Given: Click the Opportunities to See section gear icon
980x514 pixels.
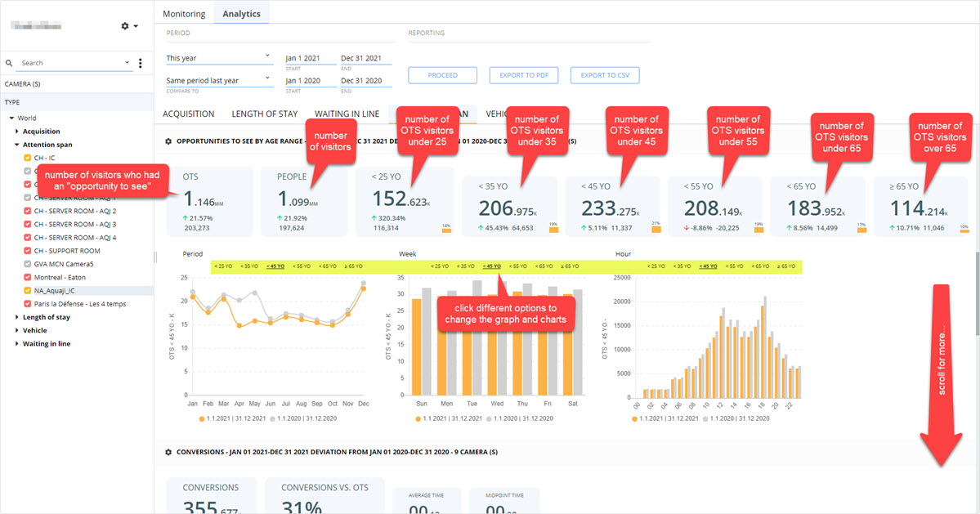Looking at the screenshot, I should [168, 141].
